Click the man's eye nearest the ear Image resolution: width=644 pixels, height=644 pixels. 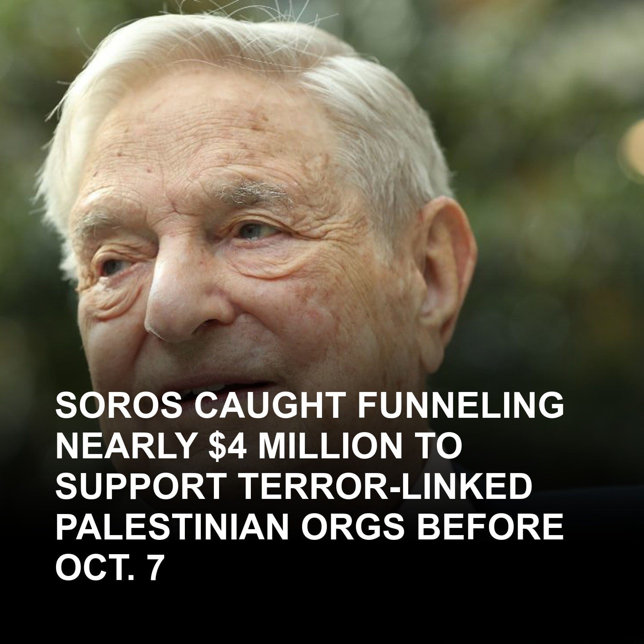(x=254, y=231)
